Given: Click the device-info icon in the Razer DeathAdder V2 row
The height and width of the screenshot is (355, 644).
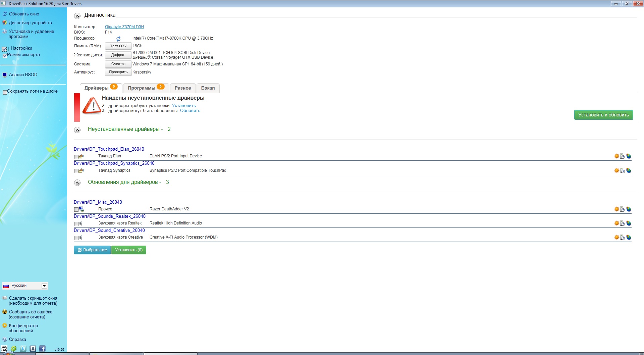Looking at the screenshot, I should click(623, 209).
